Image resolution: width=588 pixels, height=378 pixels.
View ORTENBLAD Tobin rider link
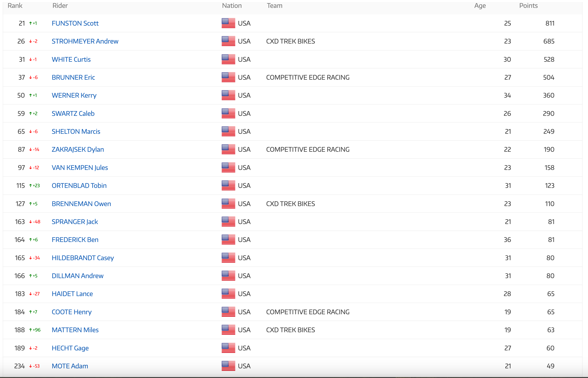79,186
